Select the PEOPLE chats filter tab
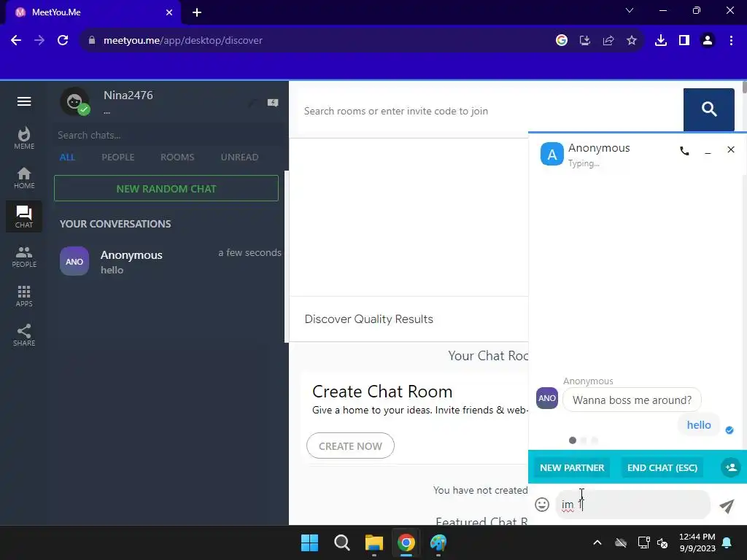747x560 pixels. 117,157
